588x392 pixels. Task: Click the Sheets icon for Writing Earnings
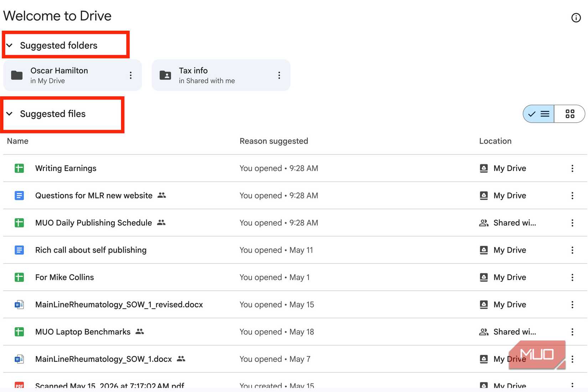pyautogui.click(x=19, y=168)
